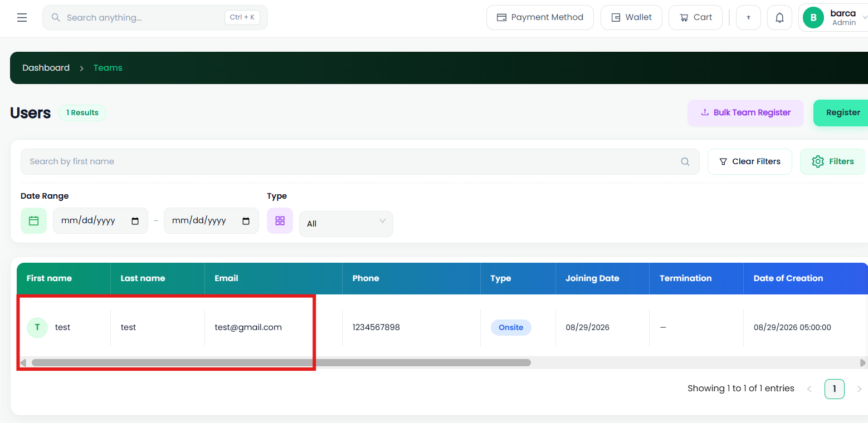Focus the Search anything field
868x423 pixels.
coord(155,18)
